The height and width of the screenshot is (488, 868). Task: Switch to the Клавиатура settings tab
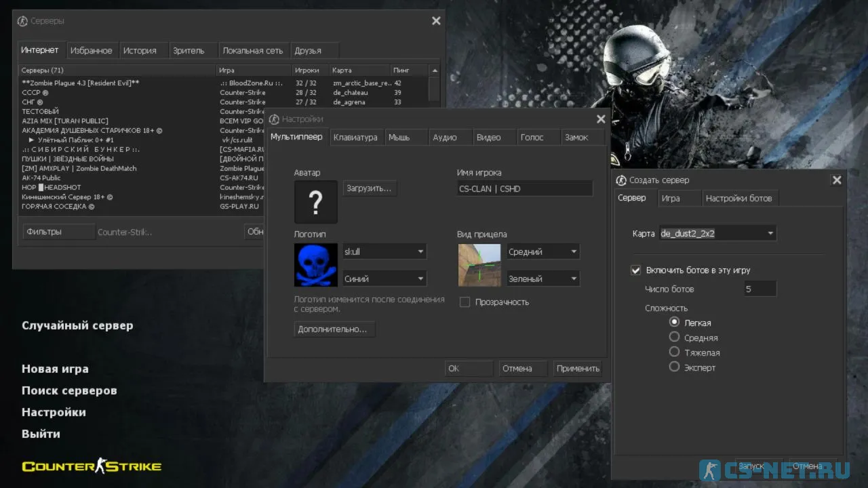(355, 138)
